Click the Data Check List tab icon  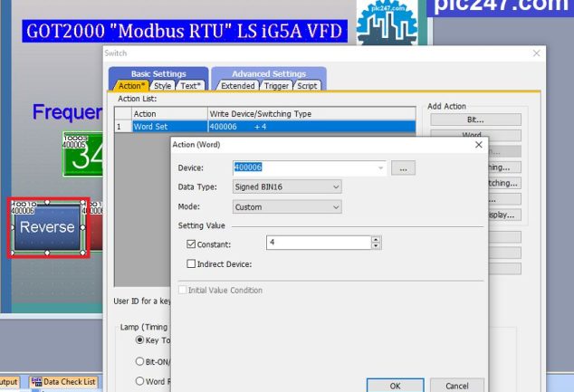tap(36, 382)
